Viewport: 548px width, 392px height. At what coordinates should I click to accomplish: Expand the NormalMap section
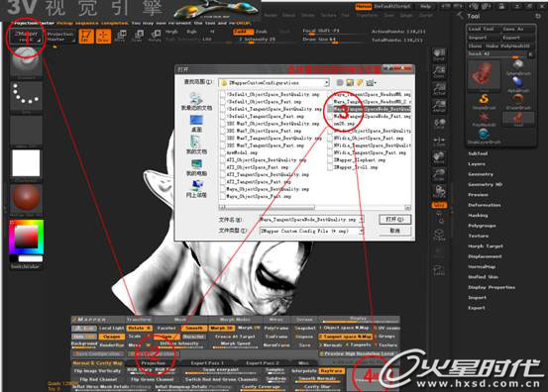pyautogui.click(x=482, y=266)
